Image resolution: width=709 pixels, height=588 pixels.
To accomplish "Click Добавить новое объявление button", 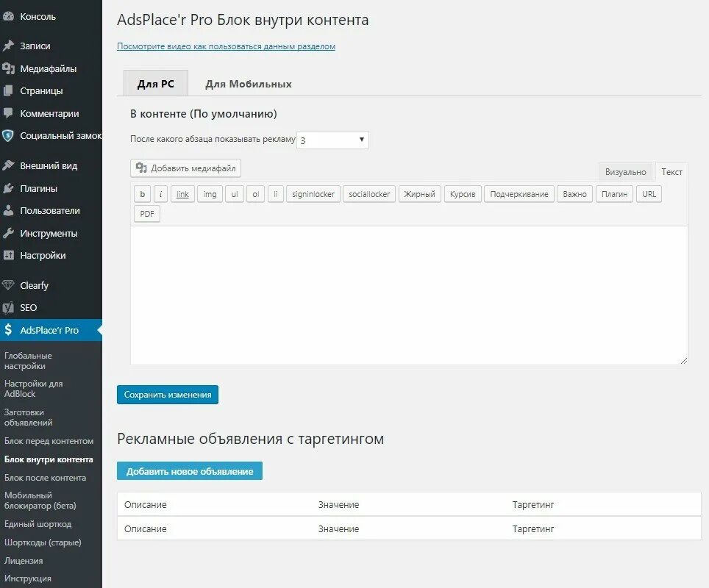I will click(x=189, y=470).
